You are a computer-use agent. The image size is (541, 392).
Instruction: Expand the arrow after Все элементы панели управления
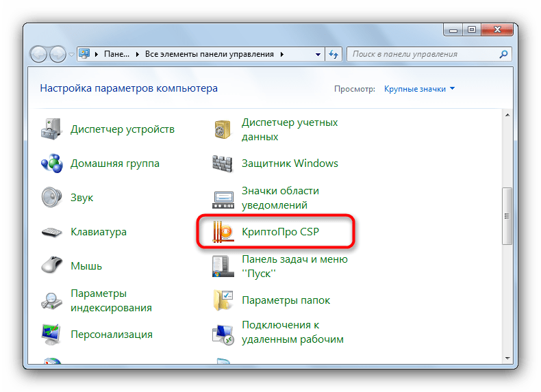[282, 55]
